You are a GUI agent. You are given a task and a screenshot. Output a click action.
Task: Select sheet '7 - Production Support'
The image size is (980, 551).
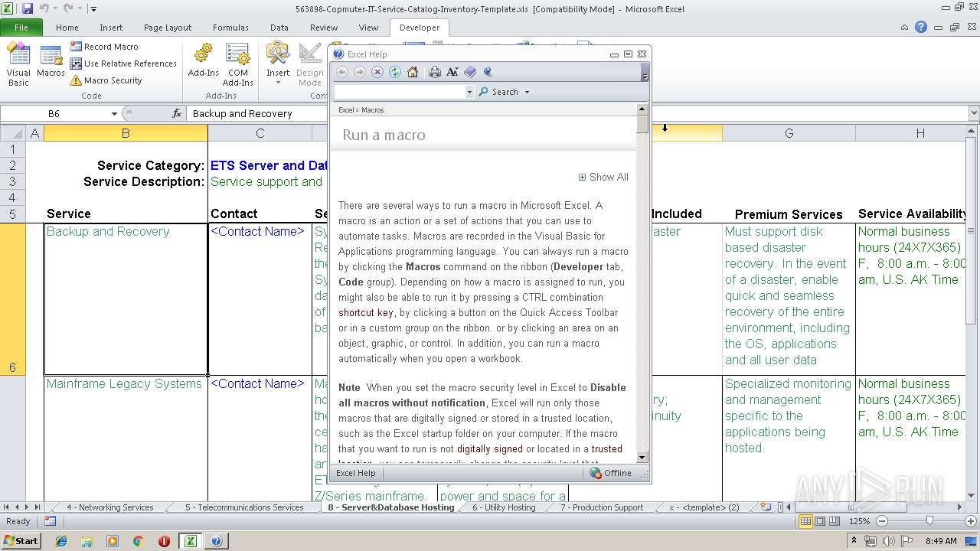[602, 507]
